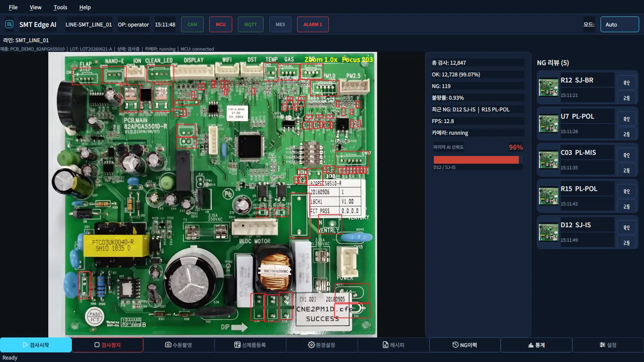Click the OK: 12,728 (99.07%) statistic
This screenshot has height=362, width=644.
tap(456, 74)
